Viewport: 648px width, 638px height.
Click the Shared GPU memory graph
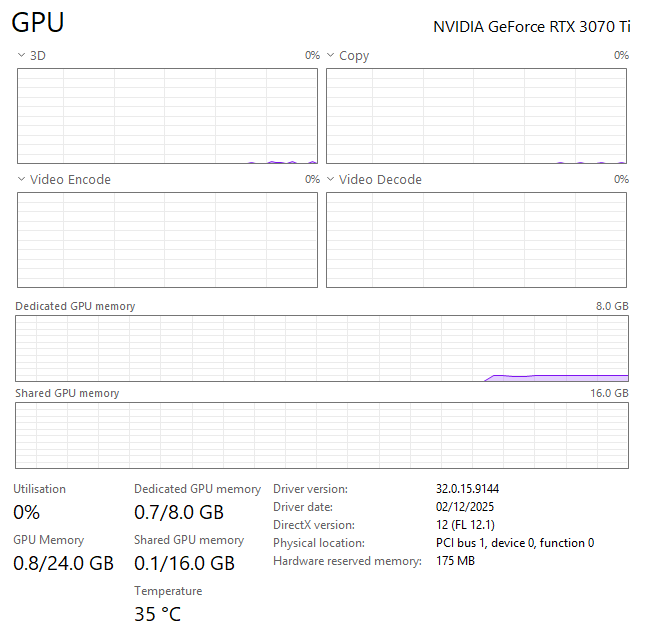coord(321,435)
